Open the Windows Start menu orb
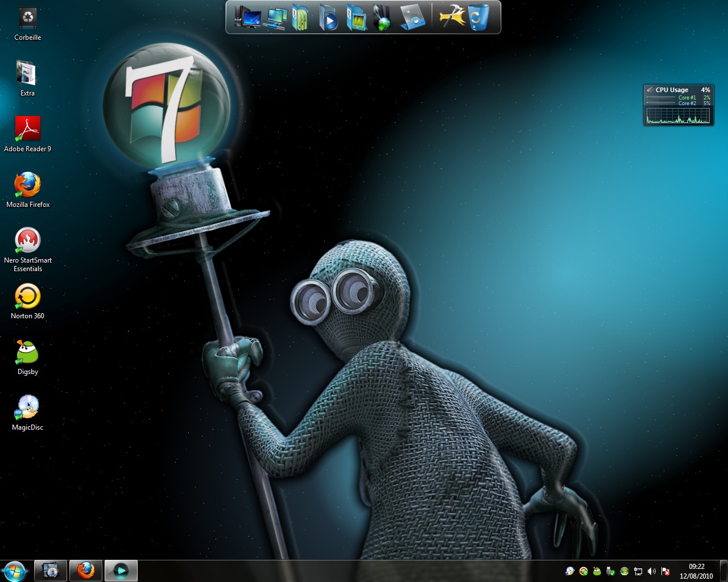The height and width of the screenshot is (582, 728). 15,570
